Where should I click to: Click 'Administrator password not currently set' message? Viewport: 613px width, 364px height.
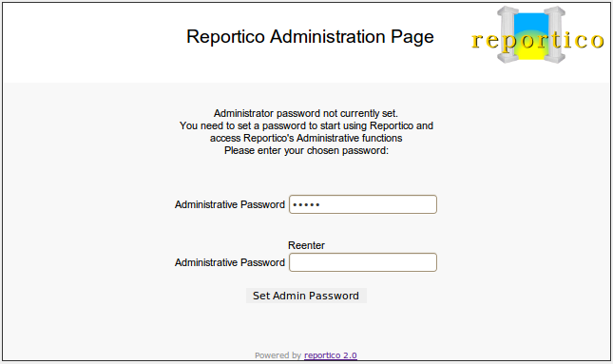[306, 113]
